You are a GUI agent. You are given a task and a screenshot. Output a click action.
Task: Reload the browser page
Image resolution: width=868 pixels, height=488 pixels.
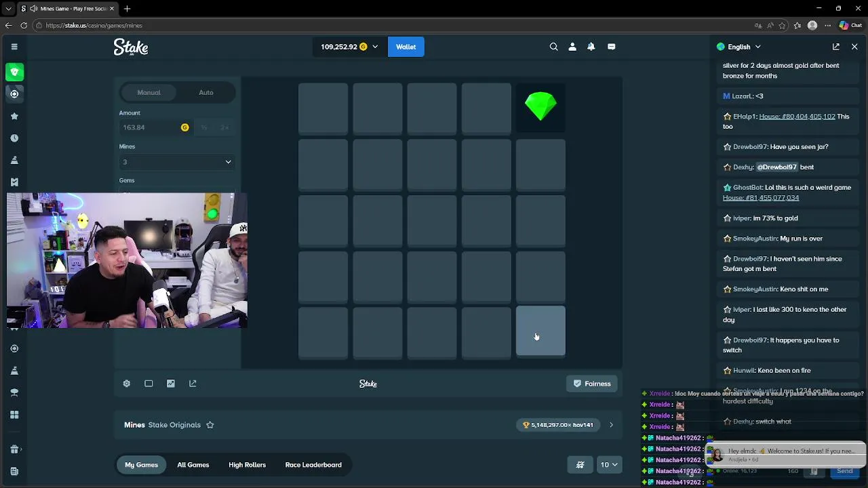(x=24, y=25)
